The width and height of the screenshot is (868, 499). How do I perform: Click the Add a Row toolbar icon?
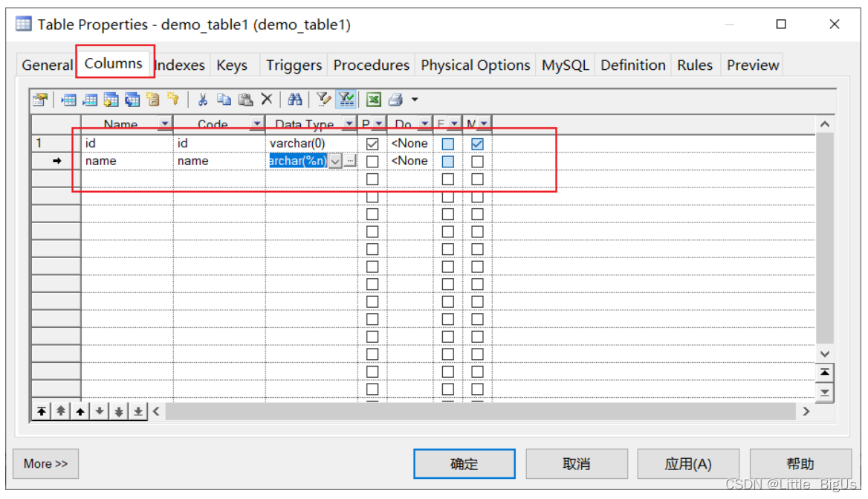point(90,100)
